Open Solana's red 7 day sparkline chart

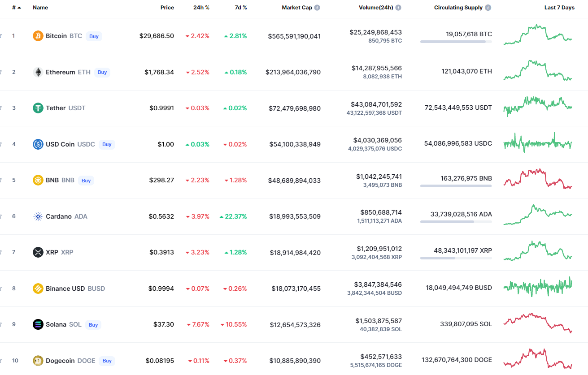click(538, 323)
